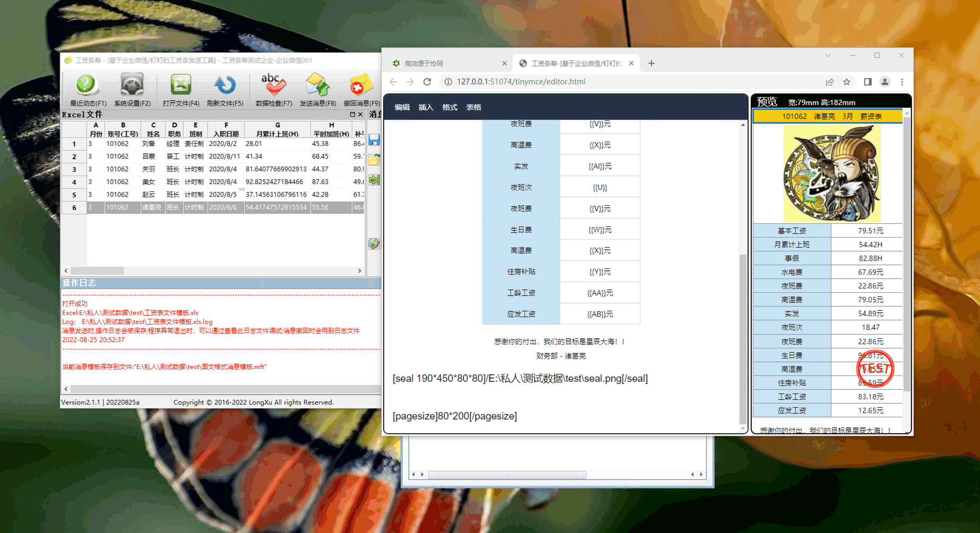Close 高效源于协同 tab
The image size is (980, 533).
[505, 63]
